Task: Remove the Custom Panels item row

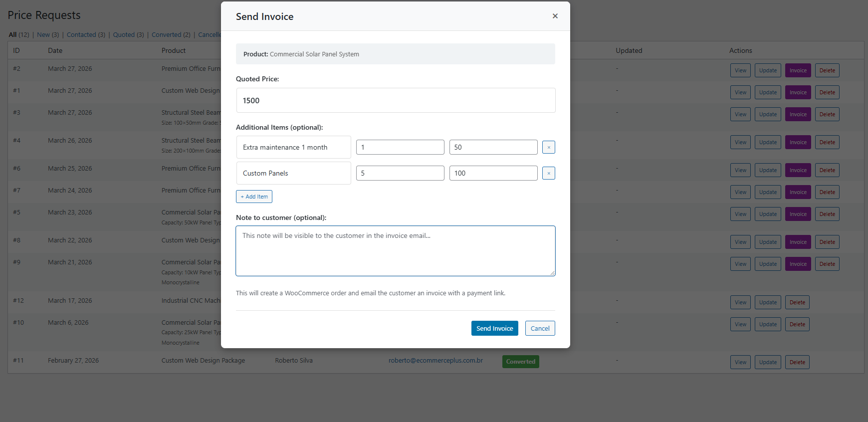Action: (548, 173)
